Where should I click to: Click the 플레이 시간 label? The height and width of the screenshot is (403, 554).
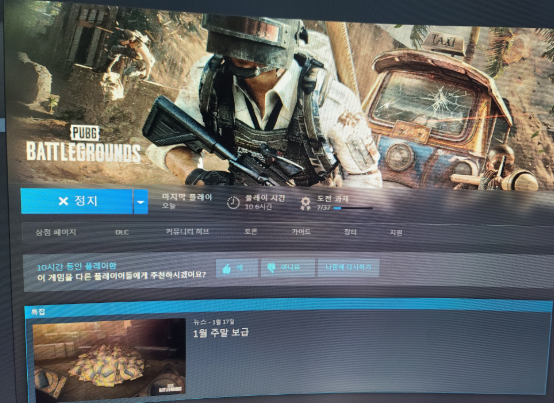(x=265, y=198)
